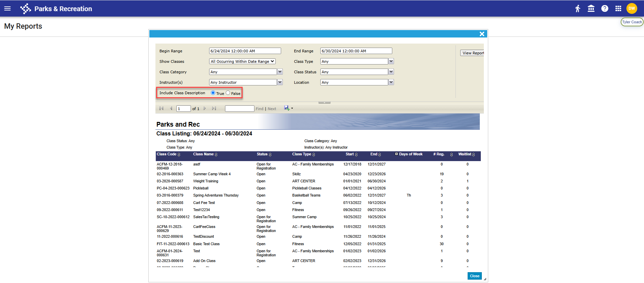
Task: Open the institution building icon
Action: pos(591,8)
